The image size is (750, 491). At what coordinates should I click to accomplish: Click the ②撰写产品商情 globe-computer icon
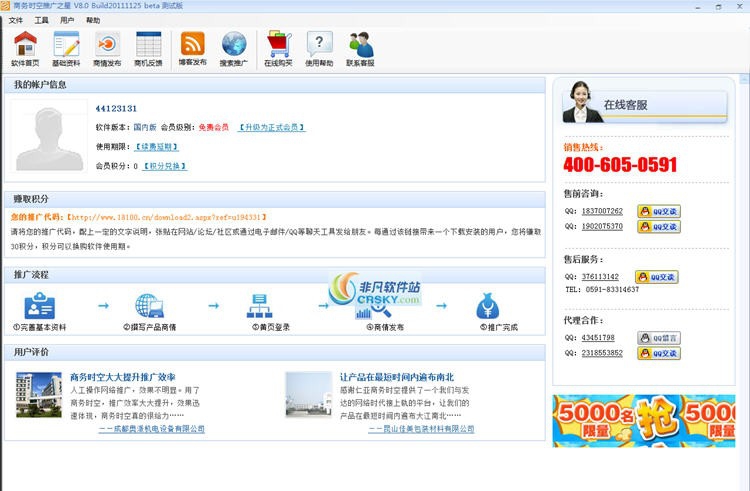(x=150, y=306)
